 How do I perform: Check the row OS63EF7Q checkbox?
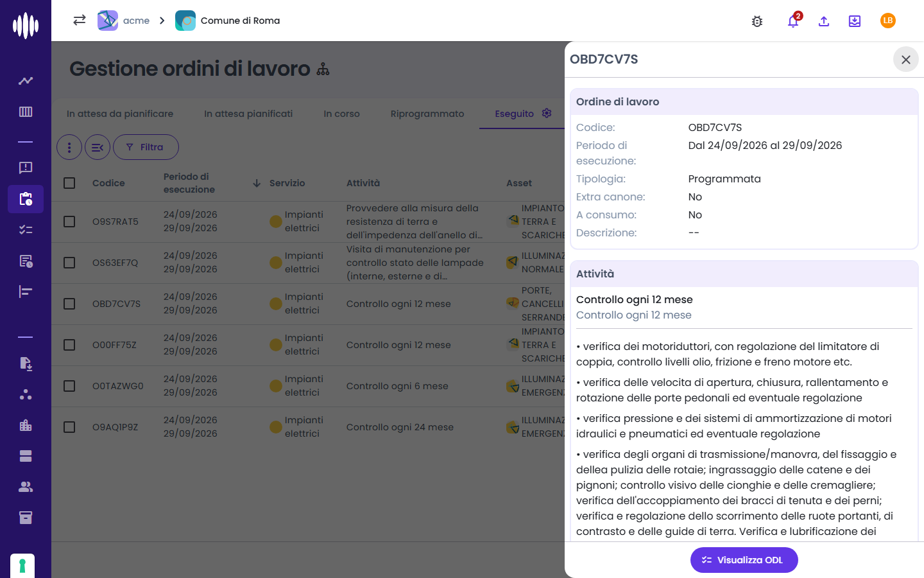[x=69, y=263]
